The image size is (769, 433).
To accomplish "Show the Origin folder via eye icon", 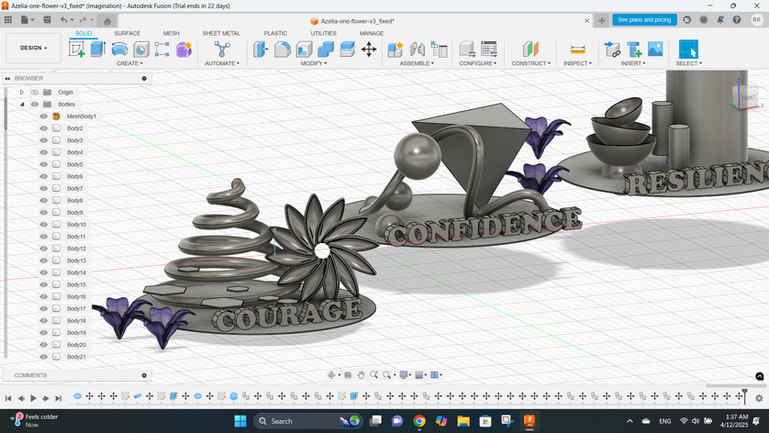I will 34,92.
